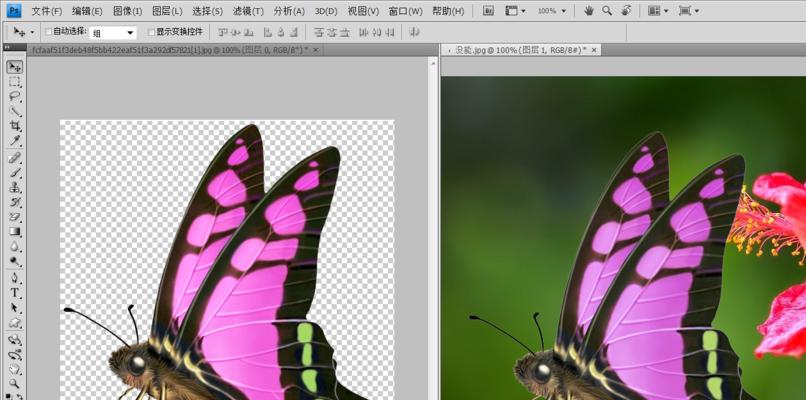Screen dimensions: 806x400
Task: Click left document's scrollbar up arrow
Action: click(x=433, y=63)
